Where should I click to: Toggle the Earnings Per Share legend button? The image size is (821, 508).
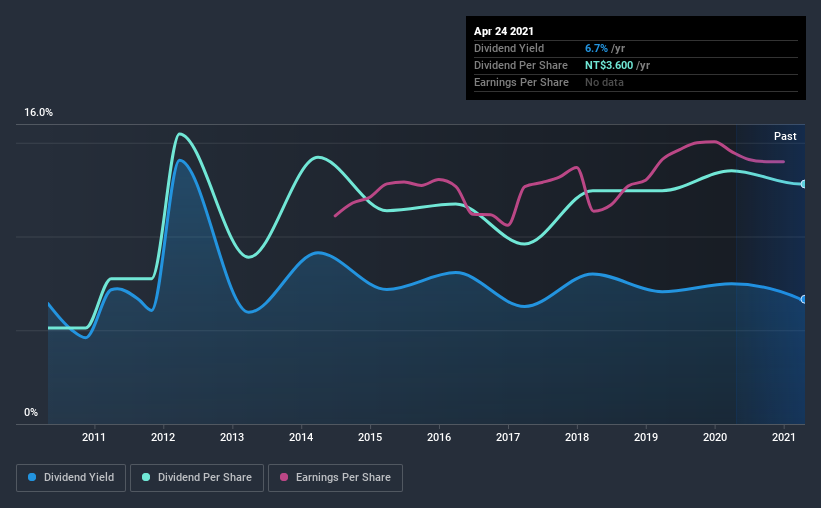pyautogui.click(x=336, y=478)
